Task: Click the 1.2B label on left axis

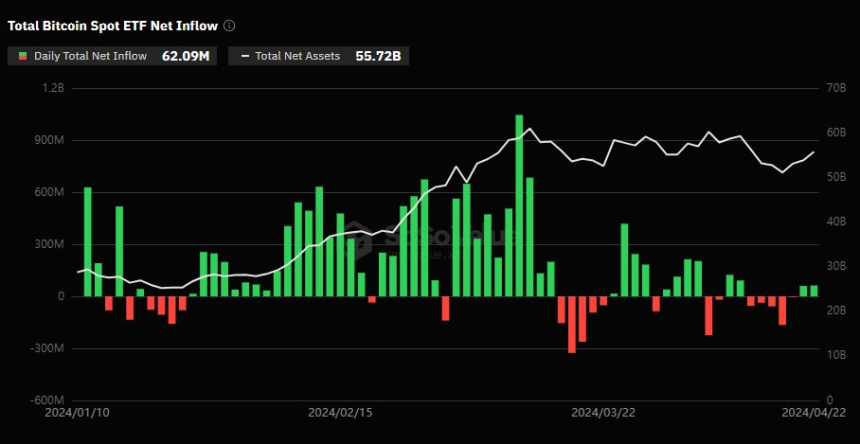Action: coord(52,88)
